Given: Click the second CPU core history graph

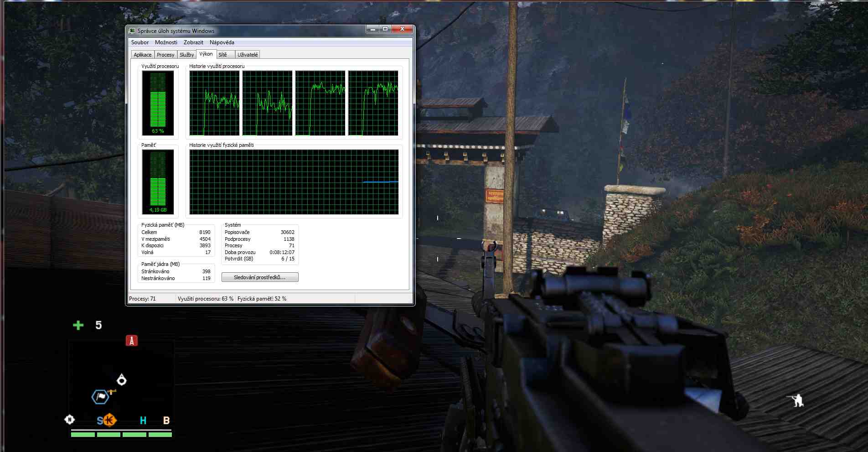Looking at the screenshot, I should (x=267, y=103).
